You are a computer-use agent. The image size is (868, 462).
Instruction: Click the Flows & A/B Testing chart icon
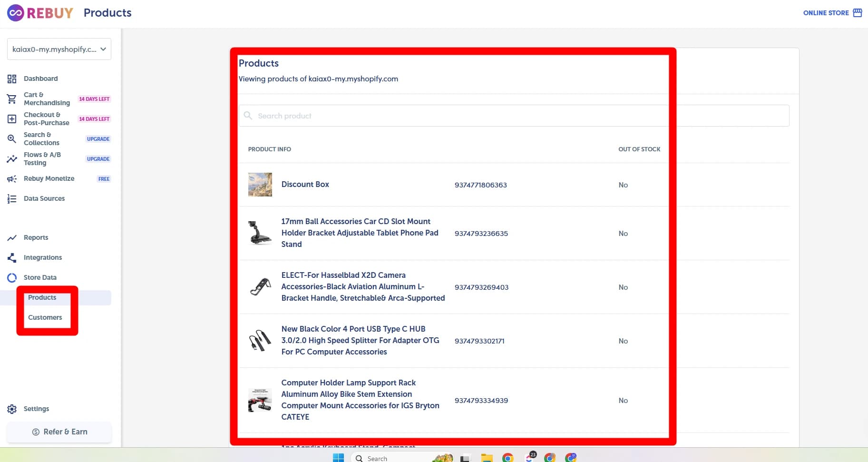[12, 159]
